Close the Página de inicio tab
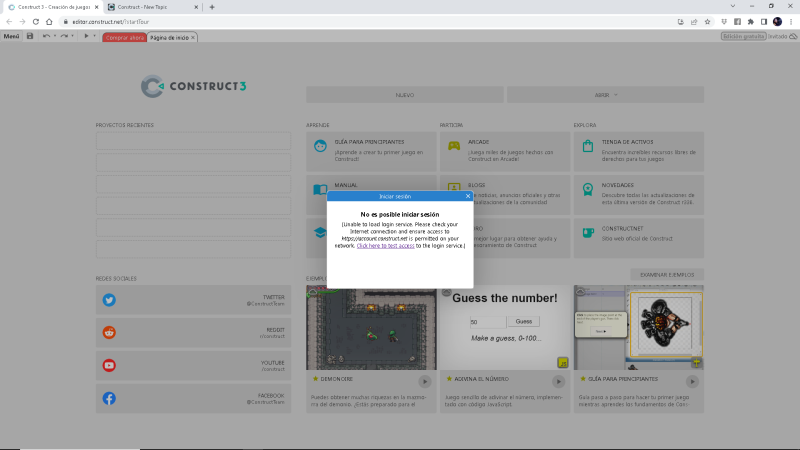The height and width of the screenshot is (450, 800). click(x=193, y=37)
